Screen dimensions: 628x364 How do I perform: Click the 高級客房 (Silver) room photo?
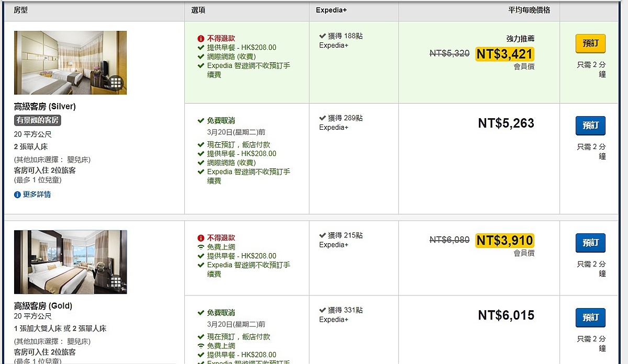click(70, 62)
